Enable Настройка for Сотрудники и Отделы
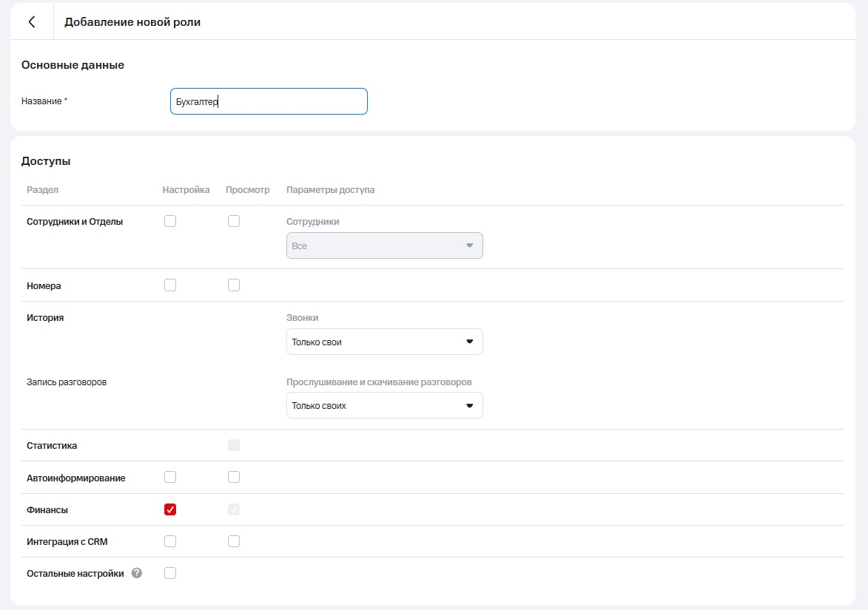Screen dimensions: 868x610 [x=170, y=221]
